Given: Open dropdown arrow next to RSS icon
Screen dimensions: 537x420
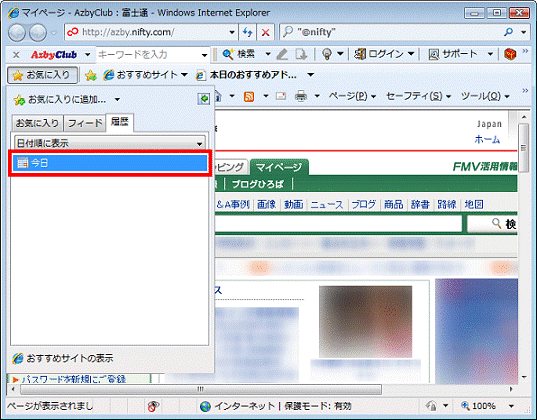Looking at the screenshot, I should tap(265, 96).
